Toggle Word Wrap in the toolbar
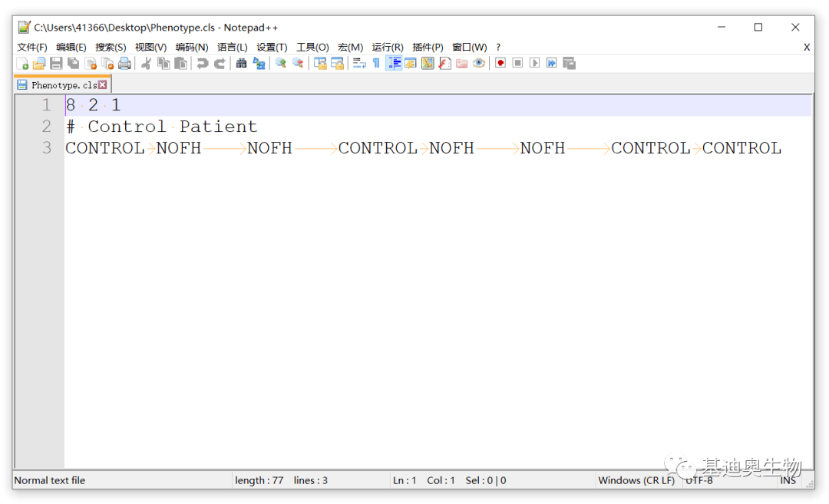Screen dimensions: 829x504 (358, 64)
